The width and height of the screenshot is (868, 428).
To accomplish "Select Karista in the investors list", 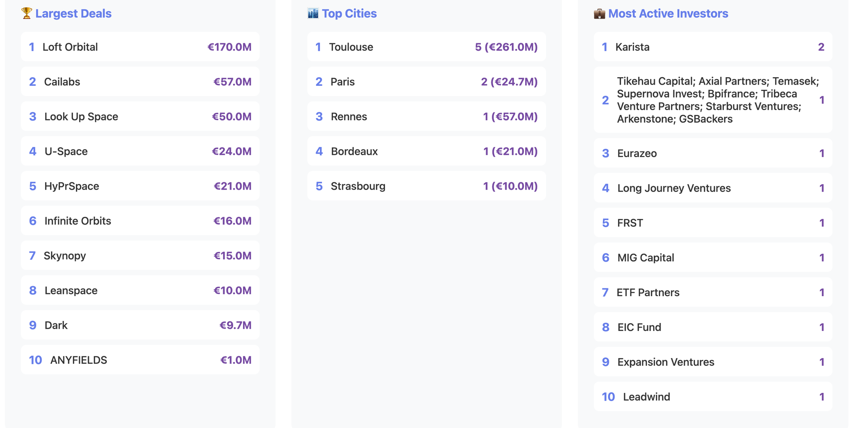I will point(713,47).
